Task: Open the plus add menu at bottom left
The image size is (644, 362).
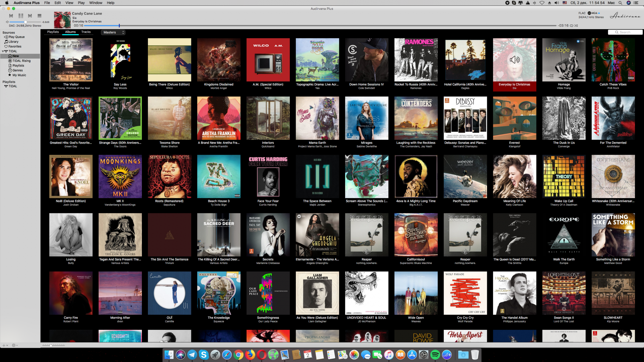Action: coord(4,345)
